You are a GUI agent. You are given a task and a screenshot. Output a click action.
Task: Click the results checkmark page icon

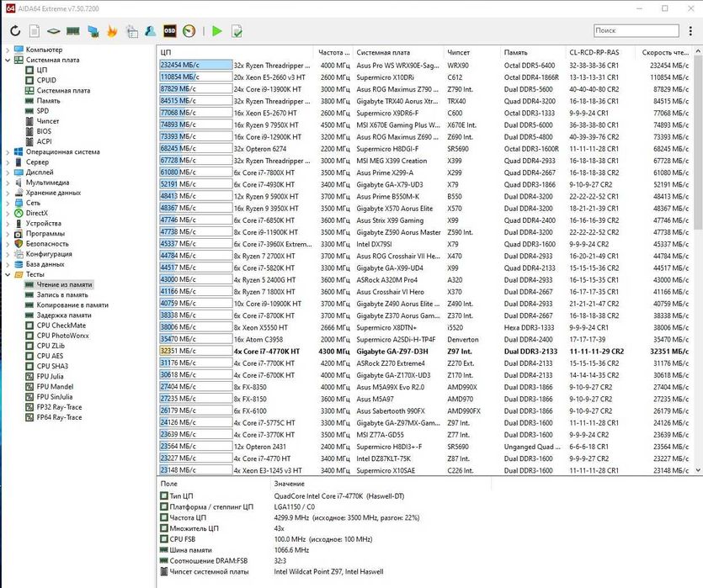pyautogui.click(x=237, y=31)
